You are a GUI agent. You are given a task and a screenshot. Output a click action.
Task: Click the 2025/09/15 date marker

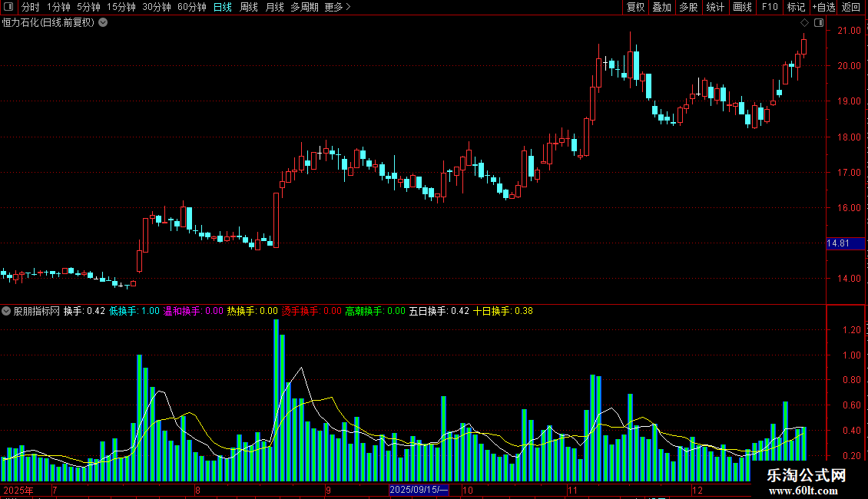pos(419,490)
